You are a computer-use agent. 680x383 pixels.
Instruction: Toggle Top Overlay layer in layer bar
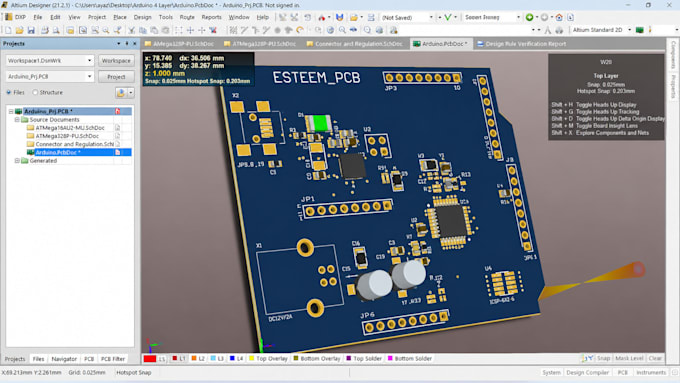click(x=268, y=359)
